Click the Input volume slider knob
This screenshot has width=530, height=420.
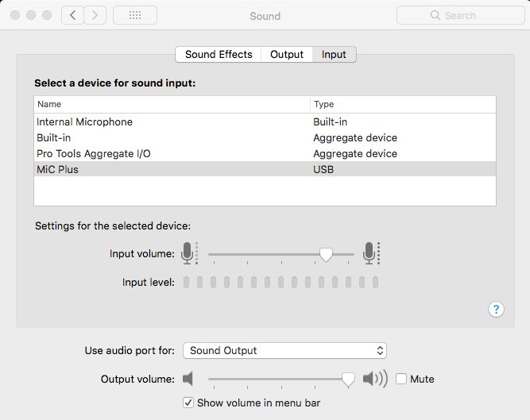326,254
